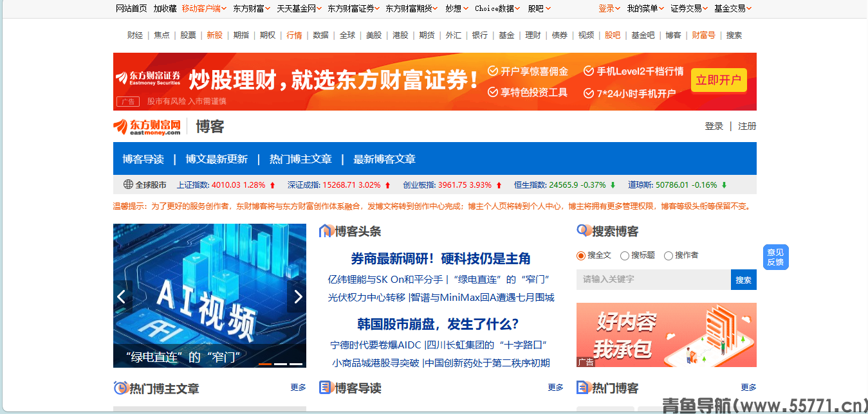Click the Eastmoney logo beside 博客
Viewport: 868px width, 414px height.
tap(147, 127)
